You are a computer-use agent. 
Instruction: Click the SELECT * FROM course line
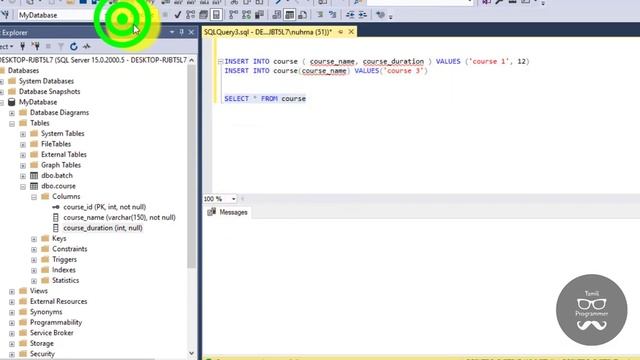[x=265, y=99]
